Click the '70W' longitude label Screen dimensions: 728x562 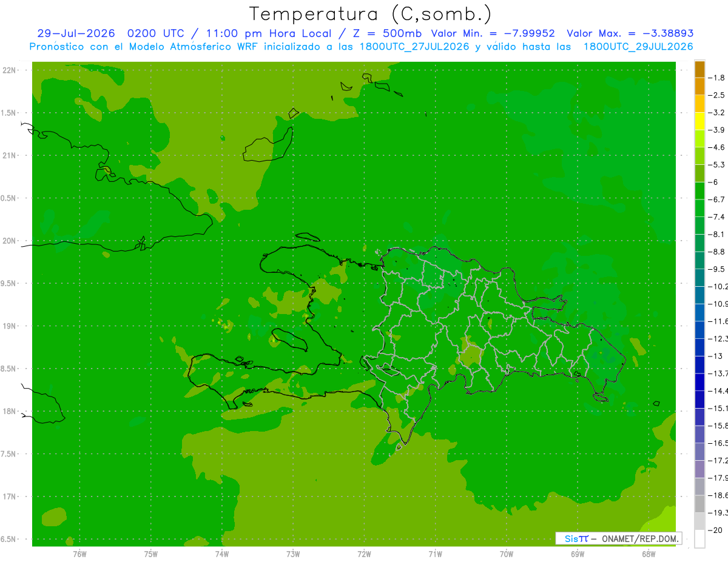pos(507,554)
